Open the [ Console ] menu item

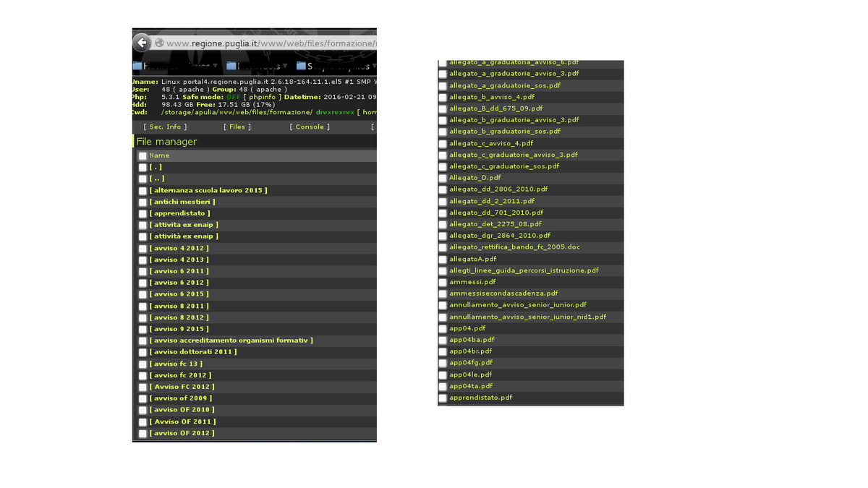(x=310, y=127)
